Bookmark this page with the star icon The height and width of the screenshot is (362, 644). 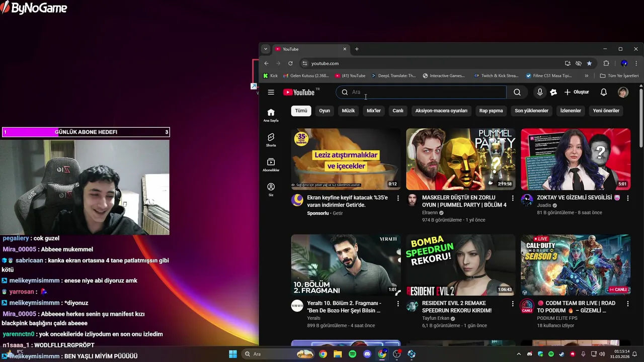pos(589,63)
